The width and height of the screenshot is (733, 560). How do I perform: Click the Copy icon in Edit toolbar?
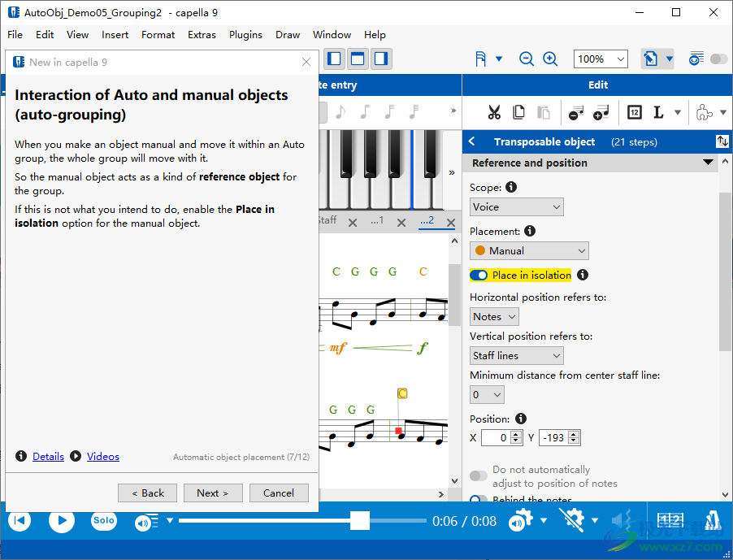click(x=518, y=112)
